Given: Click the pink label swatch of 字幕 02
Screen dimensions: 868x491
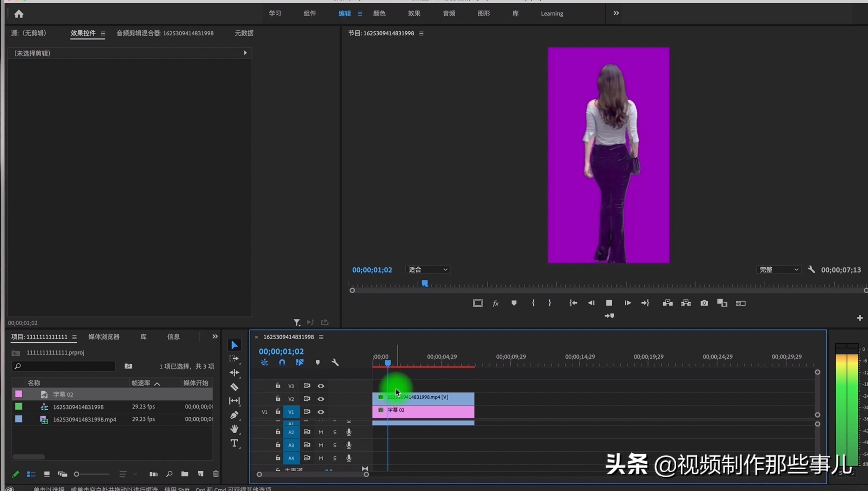Looking at the screenshot, I should click(x=18, y=394).
